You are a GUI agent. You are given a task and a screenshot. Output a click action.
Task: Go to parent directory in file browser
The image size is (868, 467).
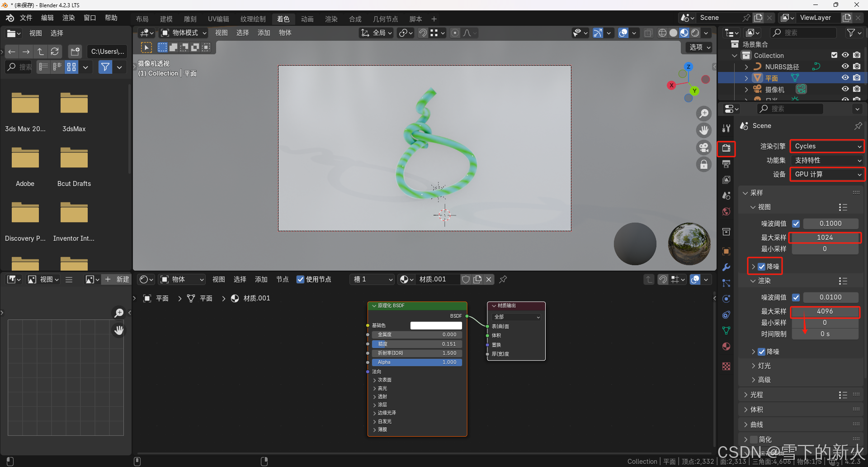point(40,52)
